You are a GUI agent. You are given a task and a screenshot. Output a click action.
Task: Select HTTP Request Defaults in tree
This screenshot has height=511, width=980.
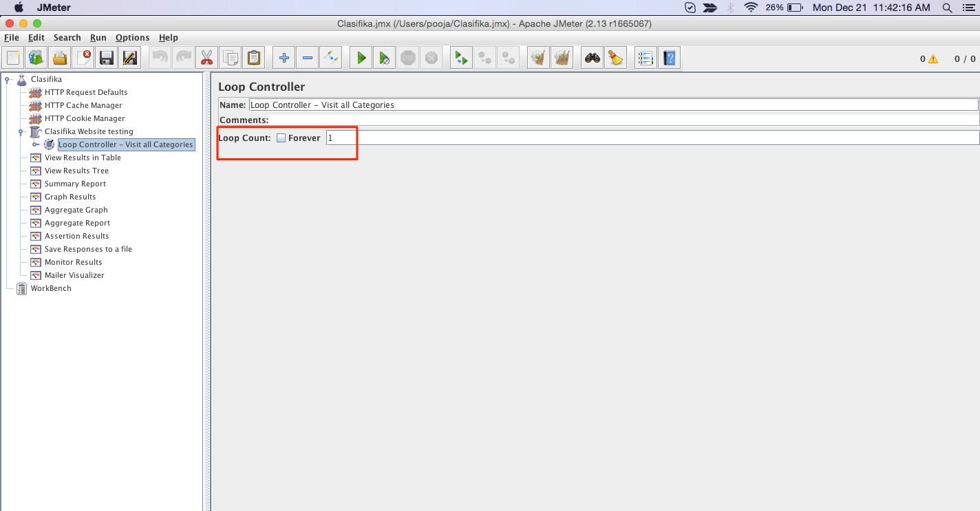coord(86,92)
